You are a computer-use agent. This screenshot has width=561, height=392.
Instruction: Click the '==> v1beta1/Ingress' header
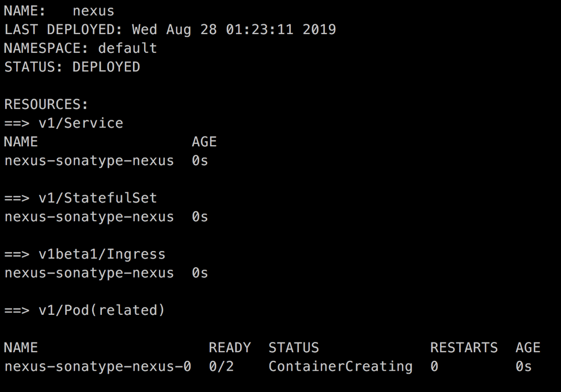point(85,254)
